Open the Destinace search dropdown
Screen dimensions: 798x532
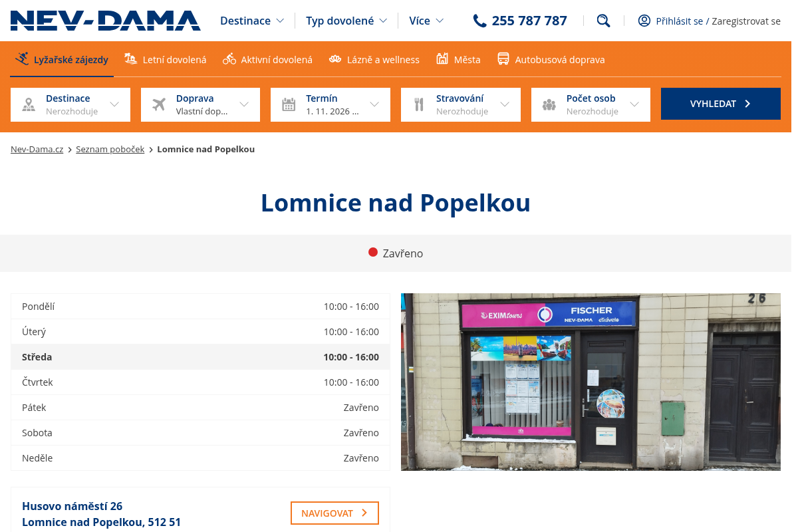pos(70,104)
